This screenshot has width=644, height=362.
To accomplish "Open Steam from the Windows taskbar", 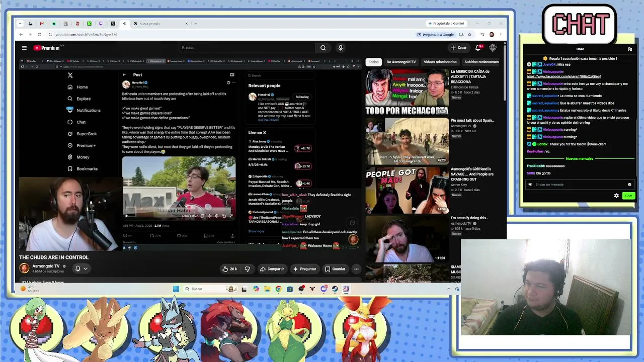I will pos(335,289).
